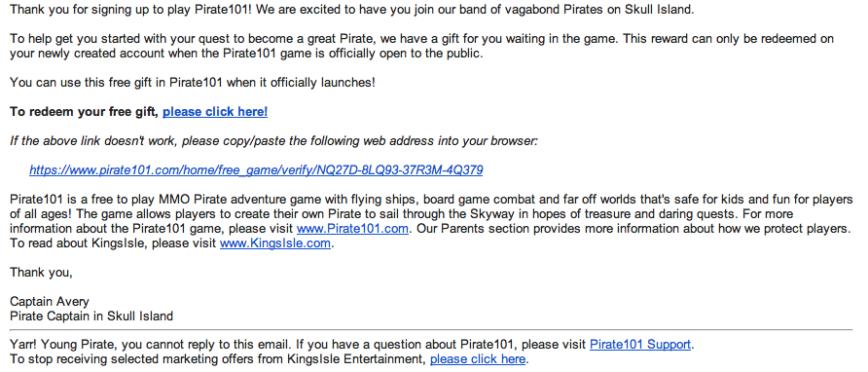868x372 pixels.
Task: Click the unsubscribe 'please click here' link
Action: coord(478,359)
